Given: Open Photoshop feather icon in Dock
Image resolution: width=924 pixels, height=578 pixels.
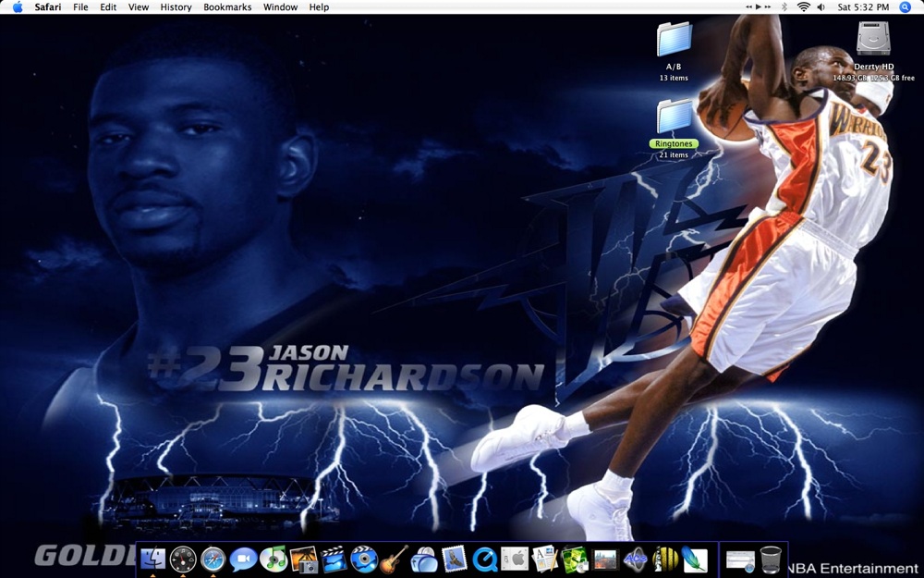Looking at the screenshot, I should pos(696,559).
